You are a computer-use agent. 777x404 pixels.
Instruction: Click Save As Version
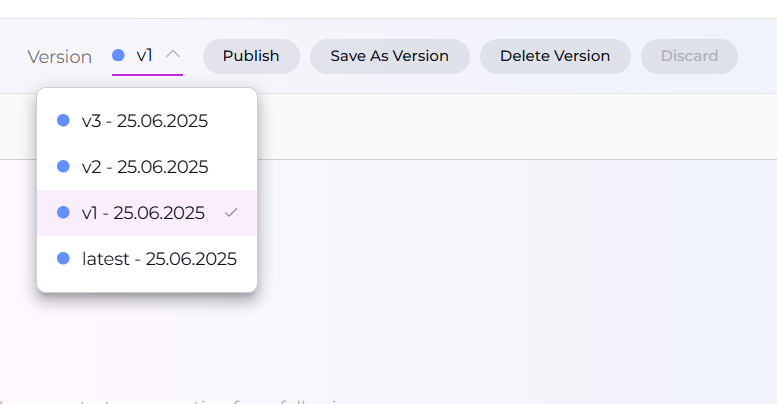pyautogui.click(x=390, y=56)
